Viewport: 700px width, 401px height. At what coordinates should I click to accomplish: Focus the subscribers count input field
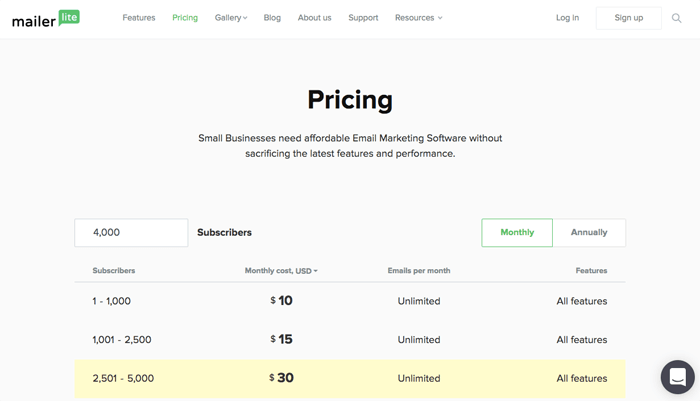click(x=131, y=232)
